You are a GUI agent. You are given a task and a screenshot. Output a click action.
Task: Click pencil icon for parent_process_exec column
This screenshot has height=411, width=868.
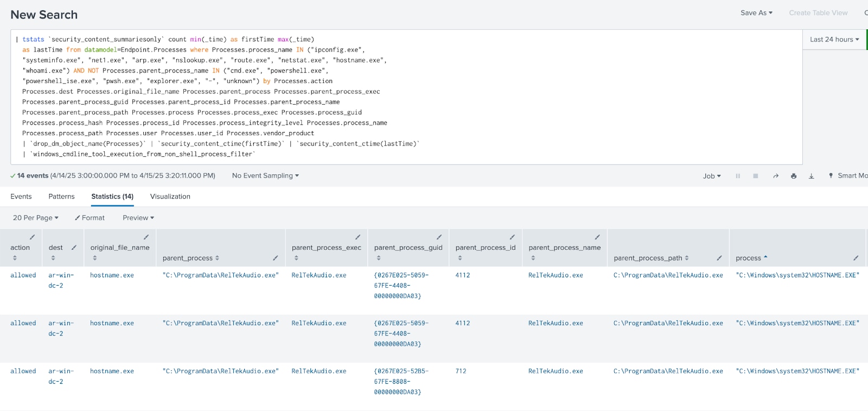(x=358, y=237)
